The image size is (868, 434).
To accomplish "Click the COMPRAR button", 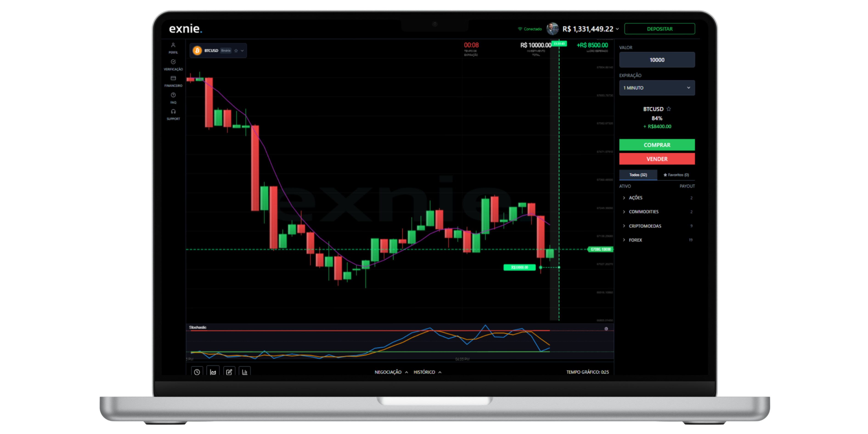I will [657, 145].
